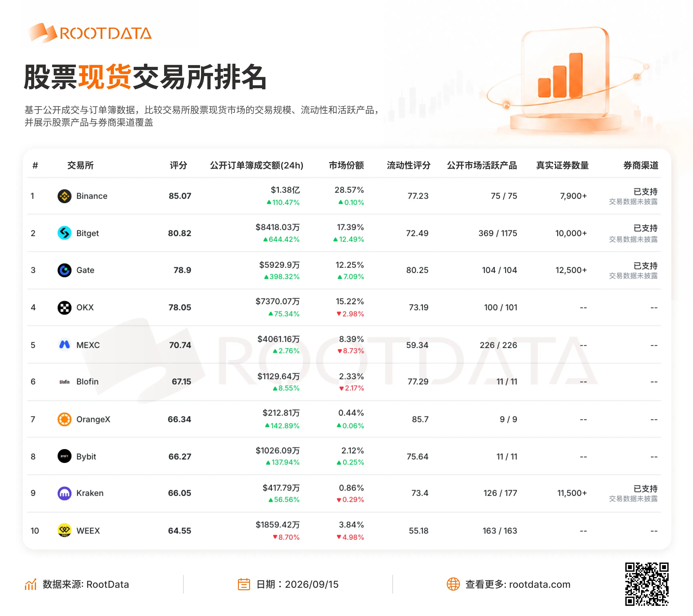Click the WEEX exchange name
The height and width of the screenshot is (616, 693).
(x=88, y=531)
